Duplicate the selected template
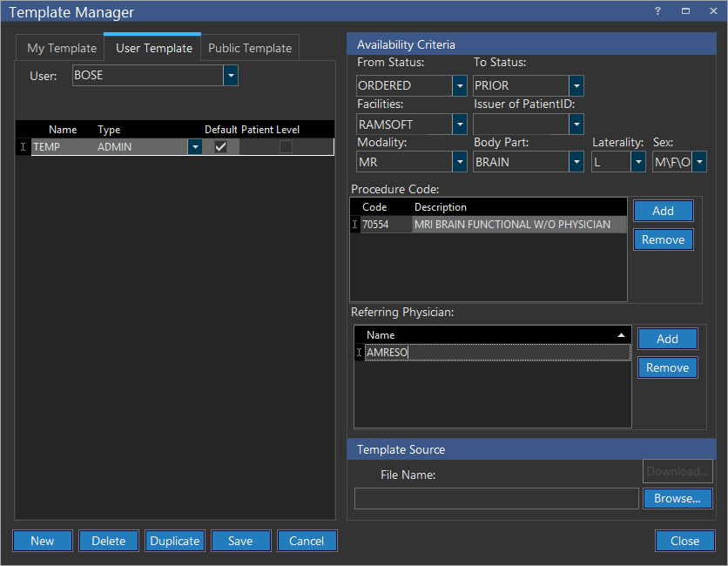728x566 pixels. click(175, 541)
